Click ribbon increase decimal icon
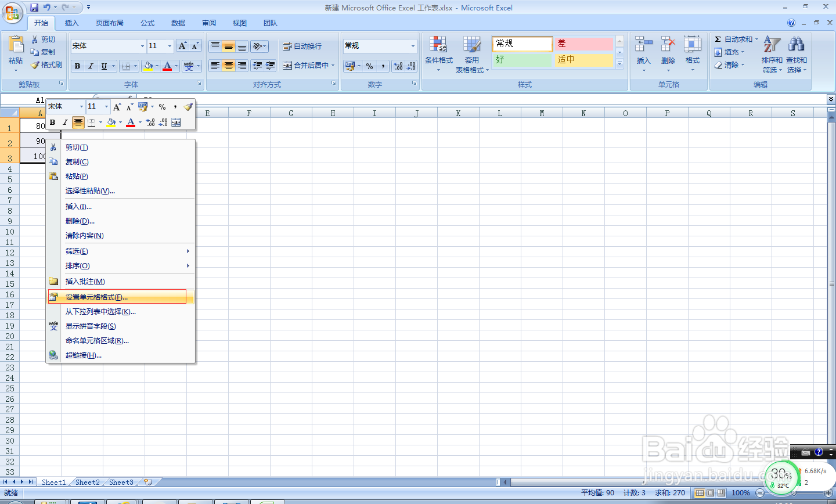Viewport: 836px width, 504px height. 398,66
